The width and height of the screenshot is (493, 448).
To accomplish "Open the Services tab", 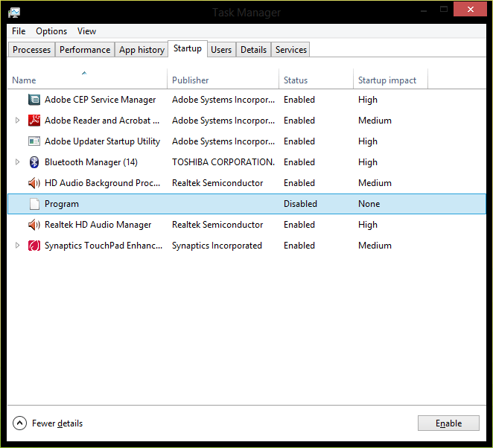I will click(290, 50).
